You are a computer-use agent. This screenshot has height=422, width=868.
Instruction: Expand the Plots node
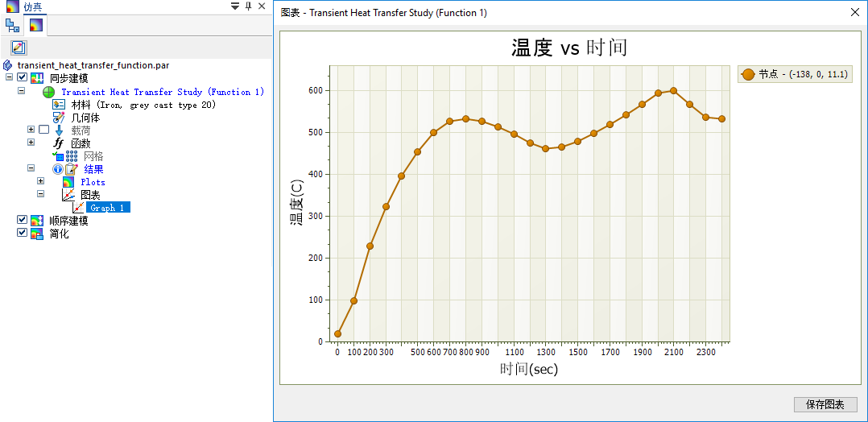40,181
